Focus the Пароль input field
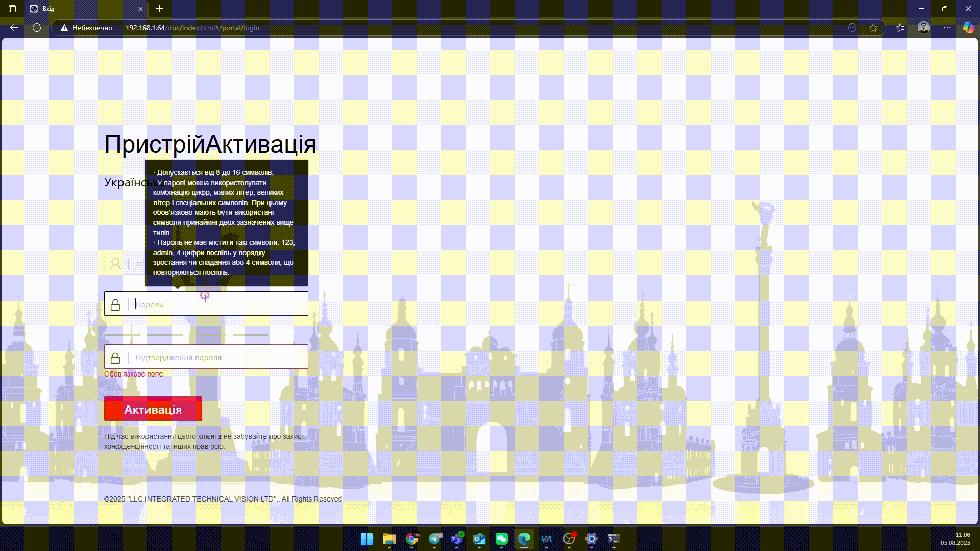The width and height of the screenshot is (980, 551). (x=219, y=304)
